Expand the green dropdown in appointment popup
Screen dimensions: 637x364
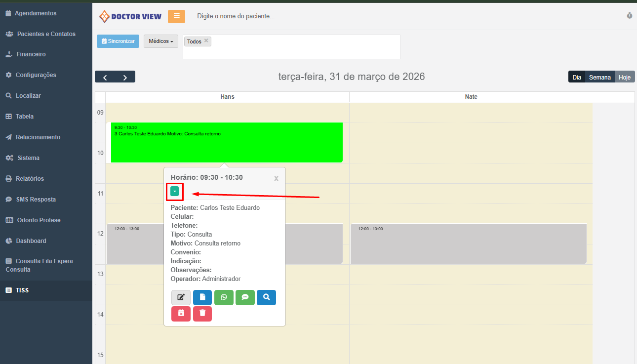click(175, 191)
